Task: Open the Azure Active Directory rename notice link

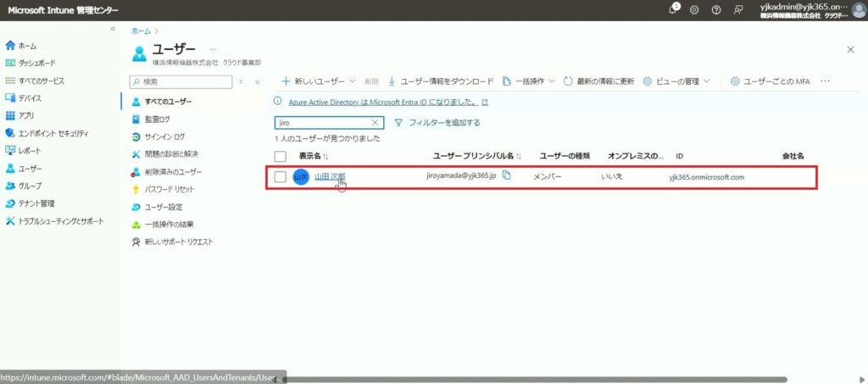Action: (x=383, y=103)
